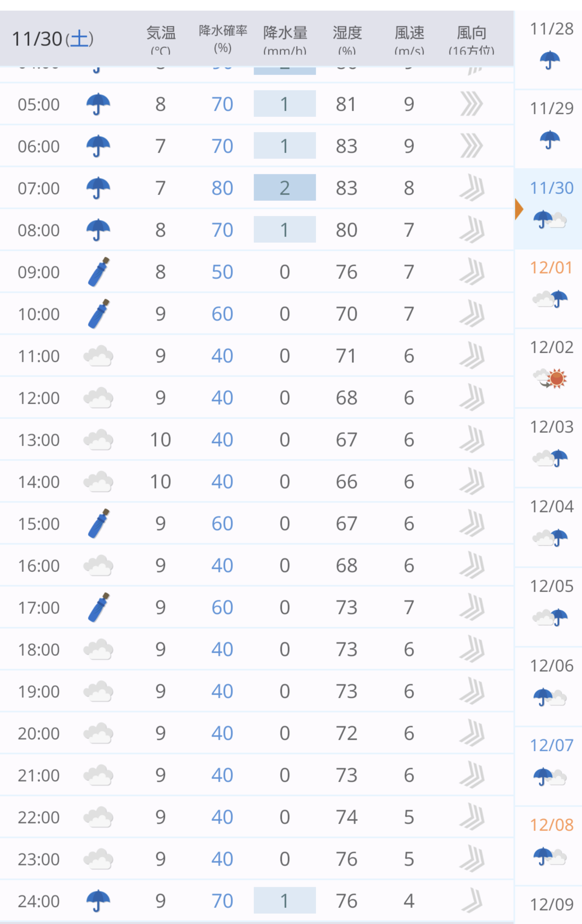Choose the 12/04 date tab
The image size is (582, 924).
[549, 527]
